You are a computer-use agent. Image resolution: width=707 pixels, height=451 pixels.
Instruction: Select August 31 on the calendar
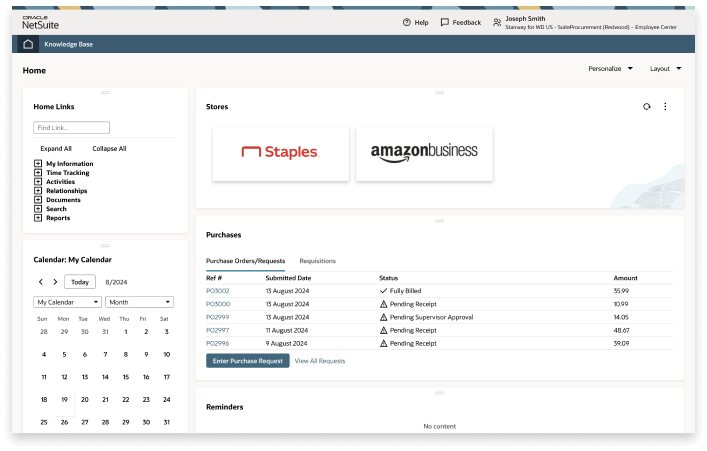pyautogui.click(x=167, y=422)
